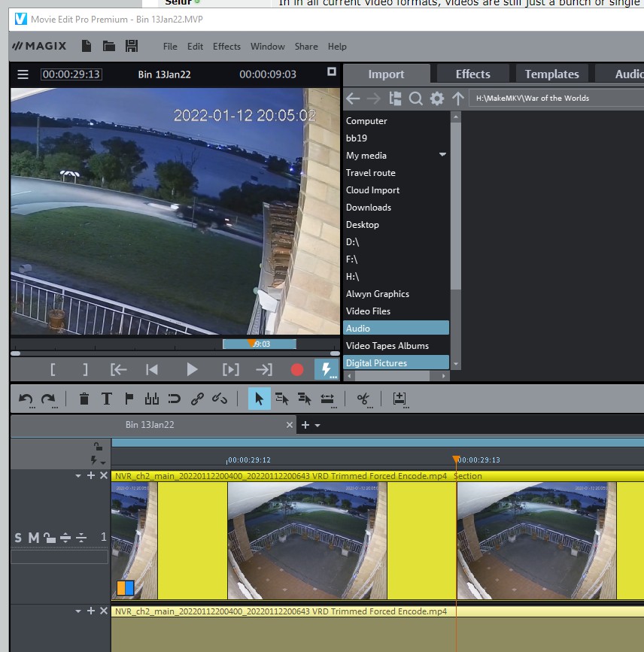The width and height of the screenshot is (644, 652).
Task: Click the undo arrow in timeline toolbar
Action: tap(26, 399)
